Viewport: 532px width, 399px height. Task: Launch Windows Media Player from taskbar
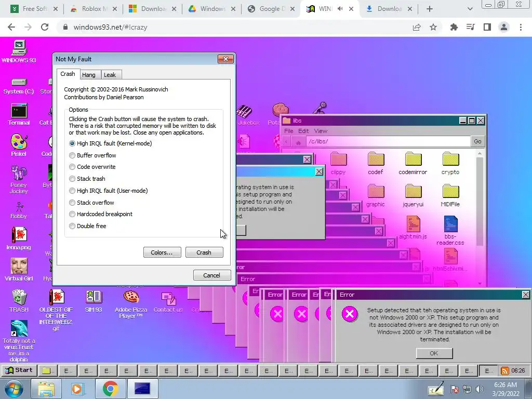click(77, 389)
